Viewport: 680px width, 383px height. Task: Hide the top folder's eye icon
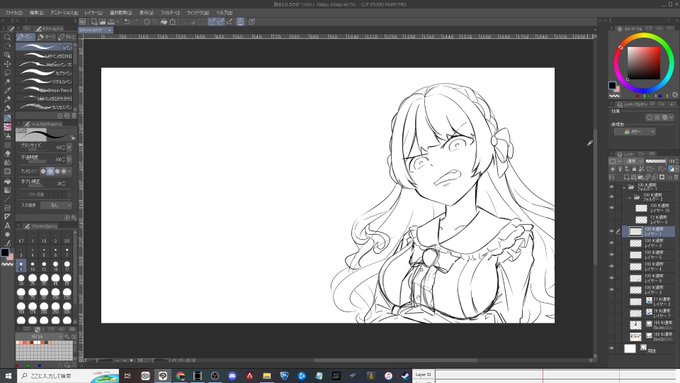612,187
